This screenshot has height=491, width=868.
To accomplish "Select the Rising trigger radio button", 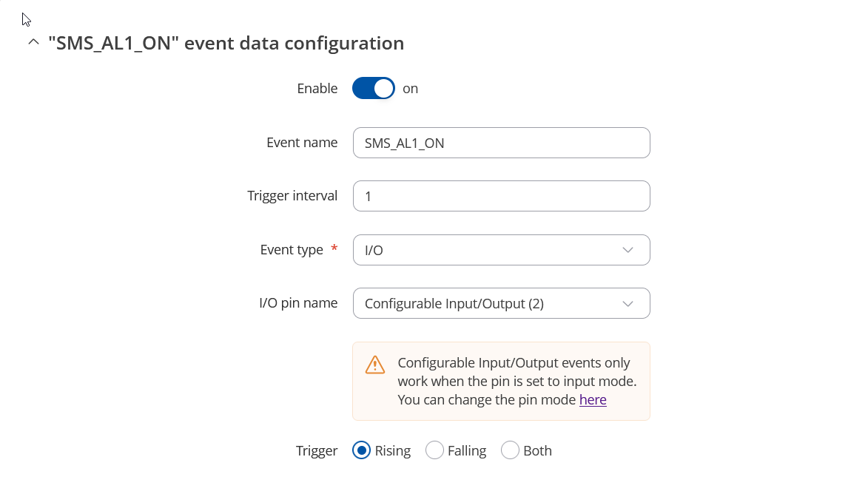I will [362, 450].
